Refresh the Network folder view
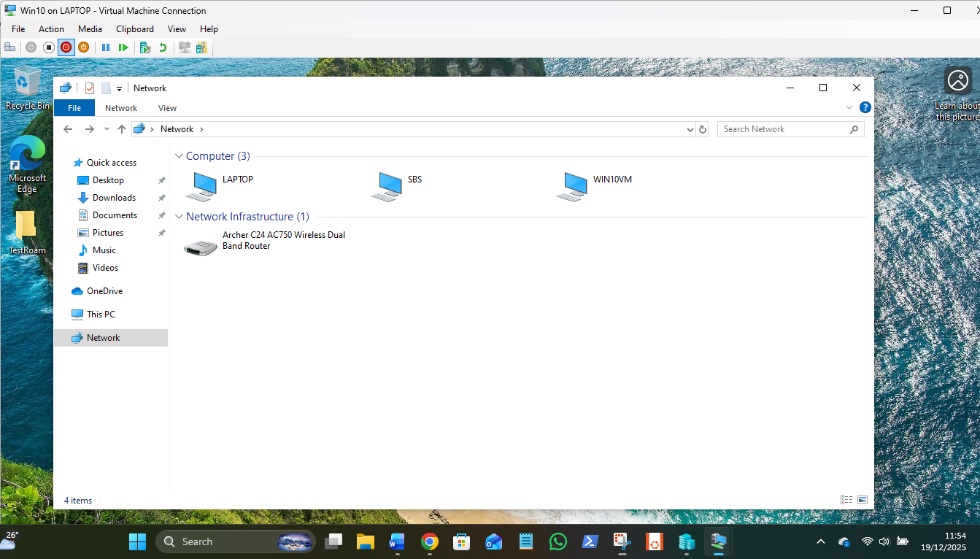The image size is (980, 559). [x=703, y=129]
